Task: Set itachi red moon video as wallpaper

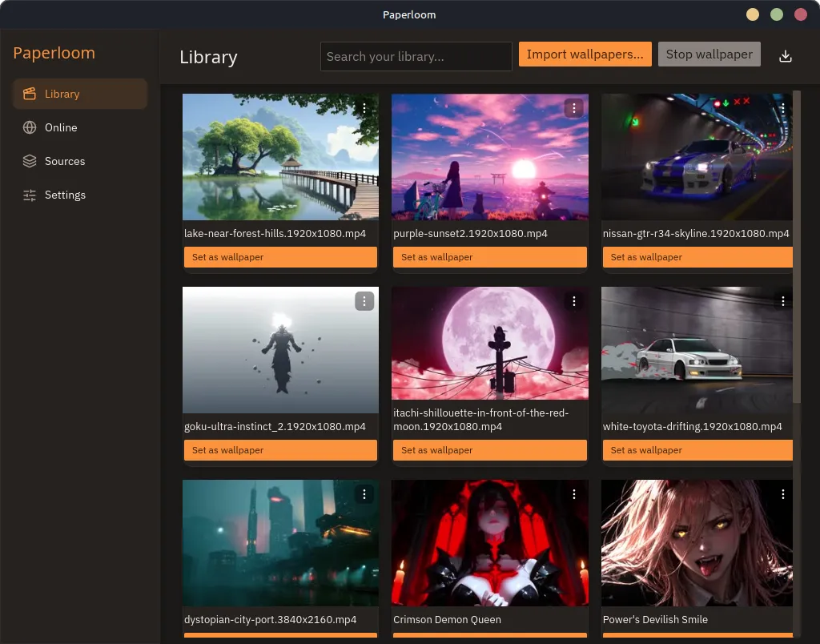Action: pos(489,450)
